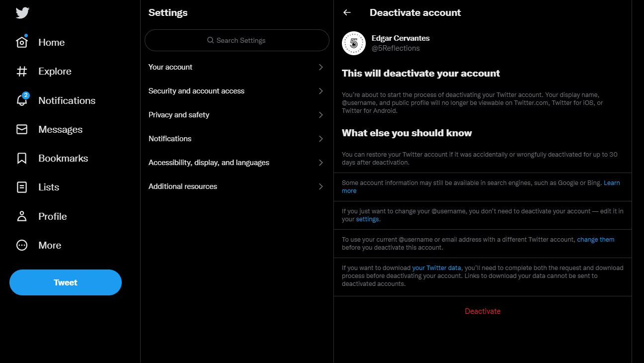644x363 pixels.
Task: Expand the Privacy and safety chevron
Action: (x=321, y=115)
